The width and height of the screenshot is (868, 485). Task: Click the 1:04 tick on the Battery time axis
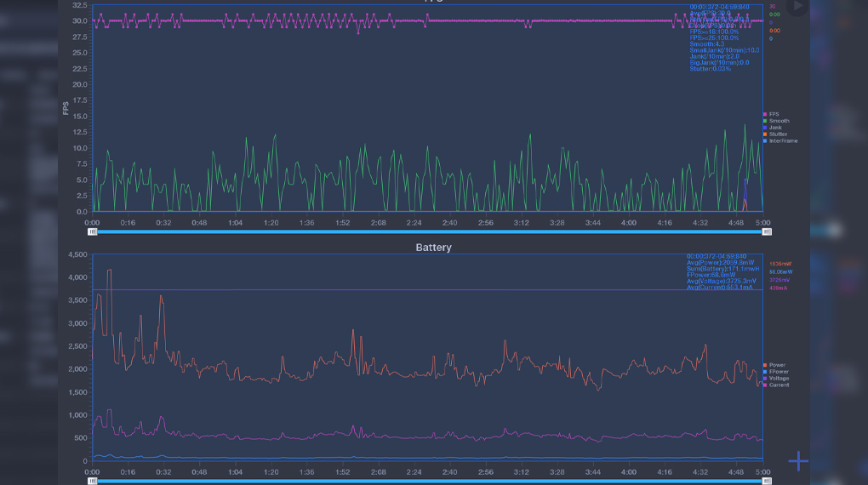[x=235, y=472]
